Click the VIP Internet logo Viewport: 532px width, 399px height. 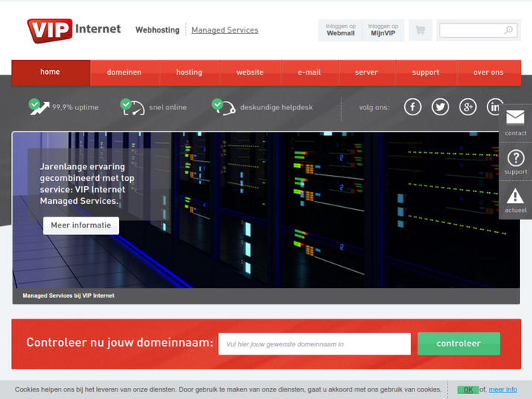click(74, 30)
